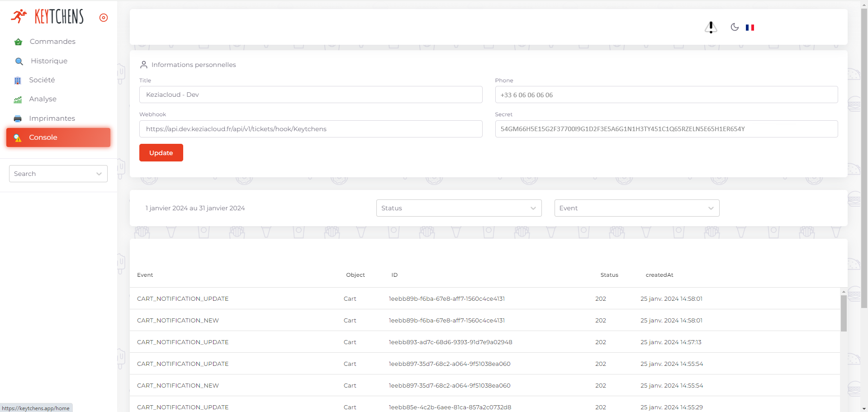
Task: Switch language using French flag
Action: (749, 28)
